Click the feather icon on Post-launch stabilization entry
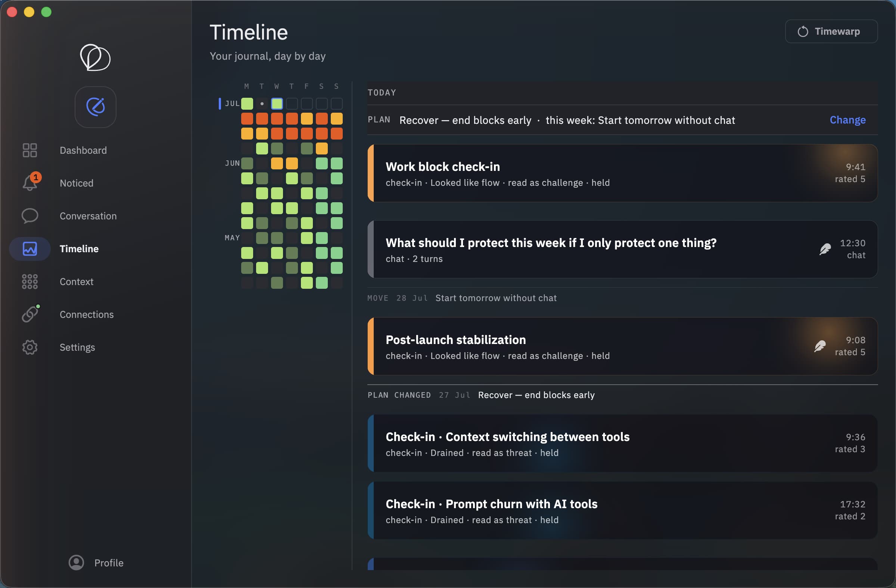Screen dimensions: 896x588 pyautogui.click(x=819, y=346)
